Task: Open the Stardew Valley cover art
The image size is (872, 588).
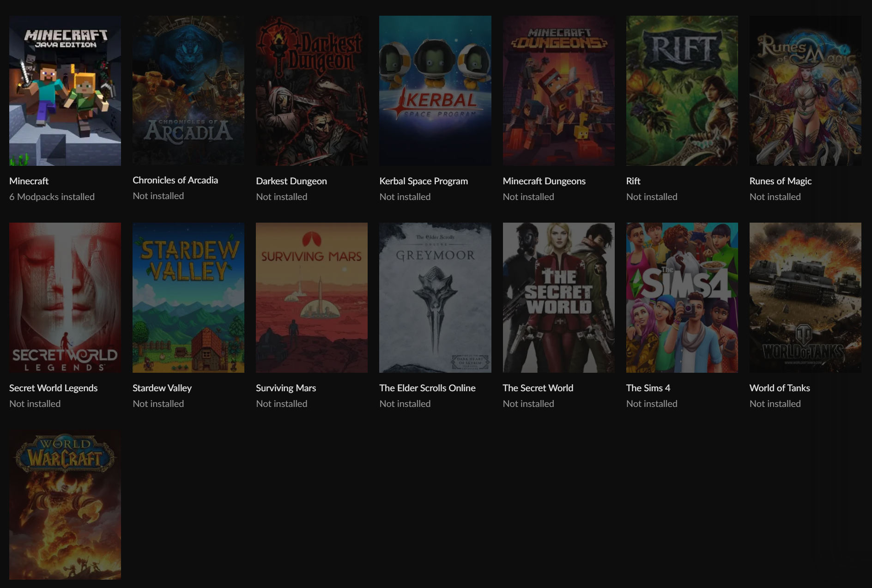Action: click(x=188, y=297)
